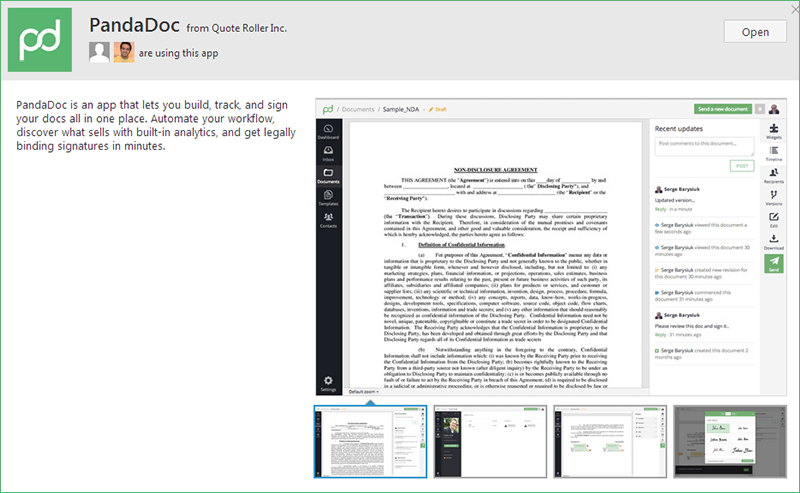Click Serge Barysiuk created this document entry

[x=702, y=354]
